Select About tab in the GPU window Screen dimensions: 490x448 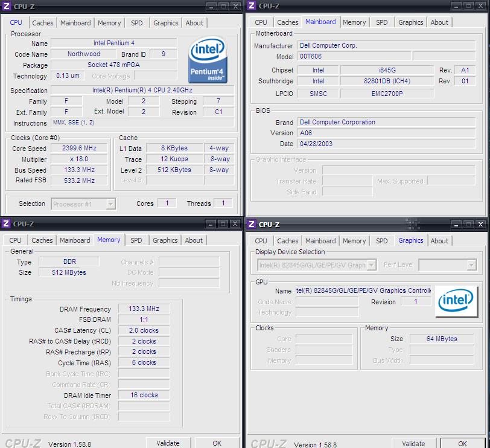coord(439,241)
